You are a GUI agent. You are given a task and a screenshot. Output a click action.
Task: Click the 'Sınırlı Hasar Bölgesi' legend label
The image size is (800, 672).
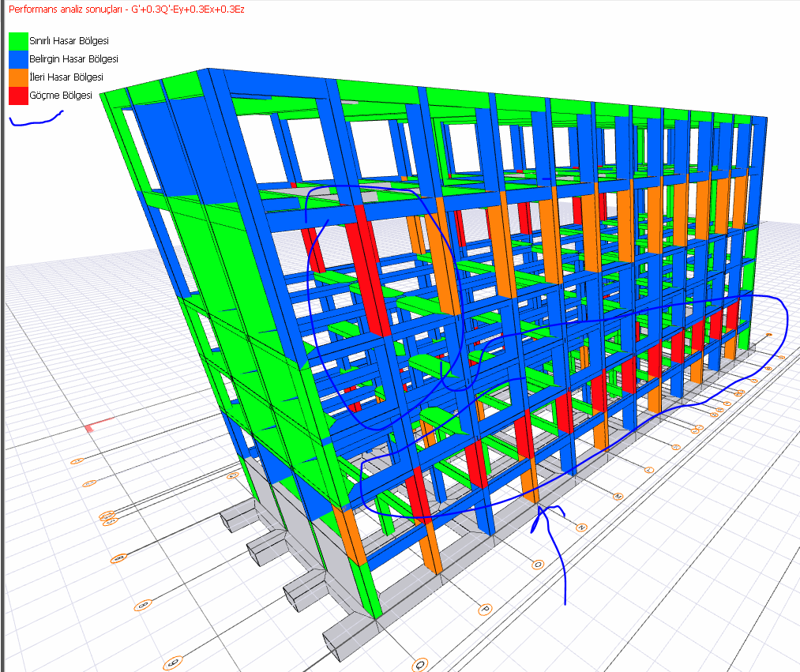coord(69,40)
